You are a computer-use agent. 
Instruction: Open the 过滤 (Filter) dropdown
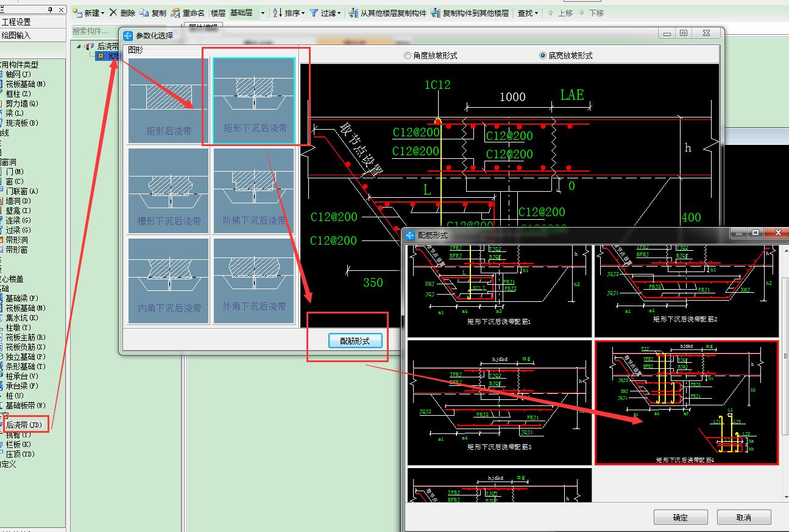325,13
